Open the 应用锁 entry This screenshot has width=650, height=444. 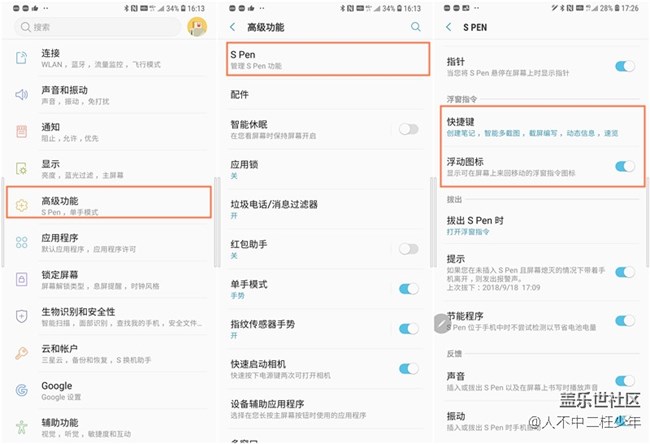326,169
